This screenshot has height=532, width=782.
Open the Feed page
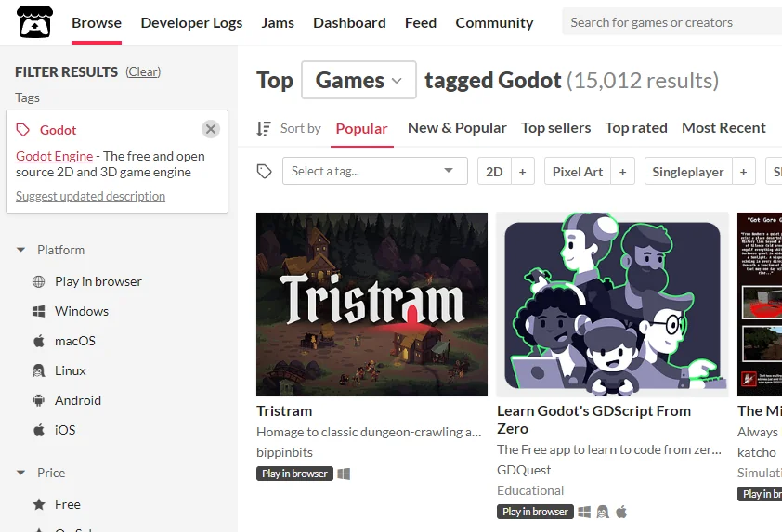[x=421, y=23]
